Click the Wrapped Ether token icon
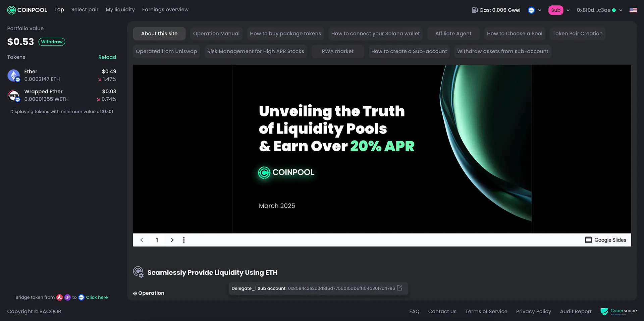Viewport: 644px width, 321px height. point(14,96)
